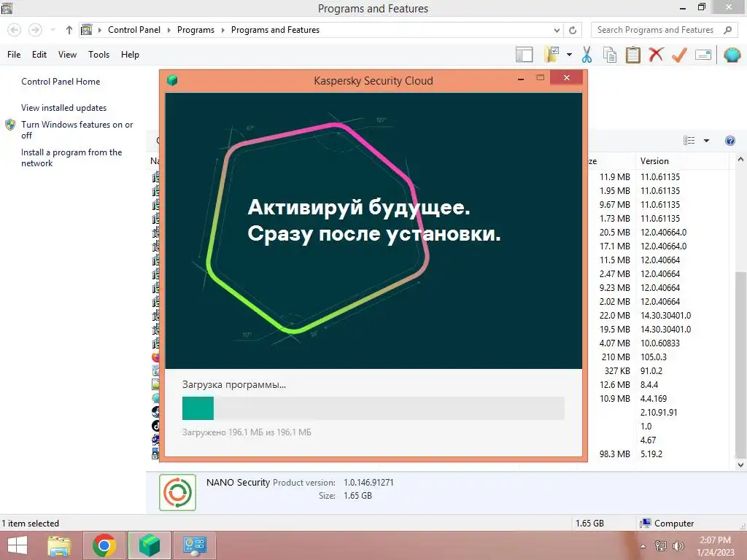
Task: Expand the chevron after Programs breadcrumb
Action: point(222,30)
